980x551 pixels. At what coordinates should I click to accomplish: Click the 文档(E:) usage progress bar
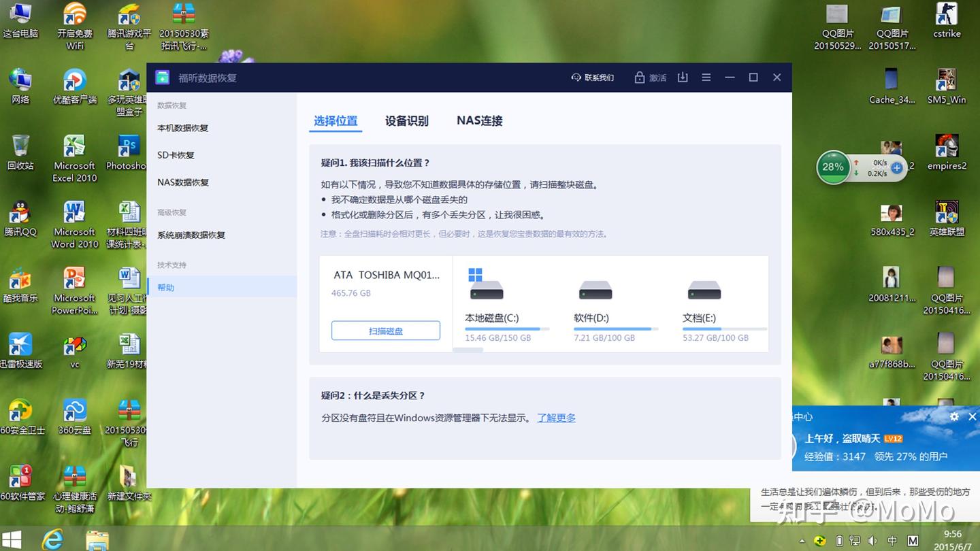click(725, 329)
